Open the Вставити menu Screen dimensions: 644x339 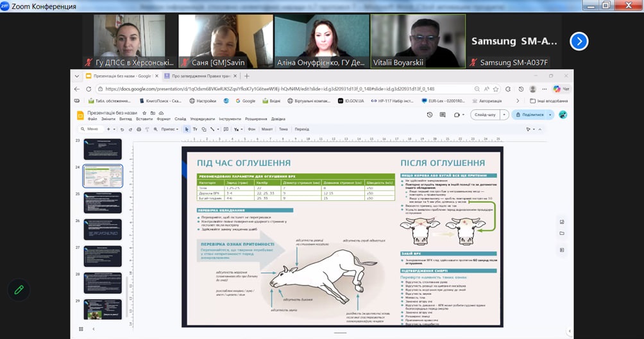144,119
